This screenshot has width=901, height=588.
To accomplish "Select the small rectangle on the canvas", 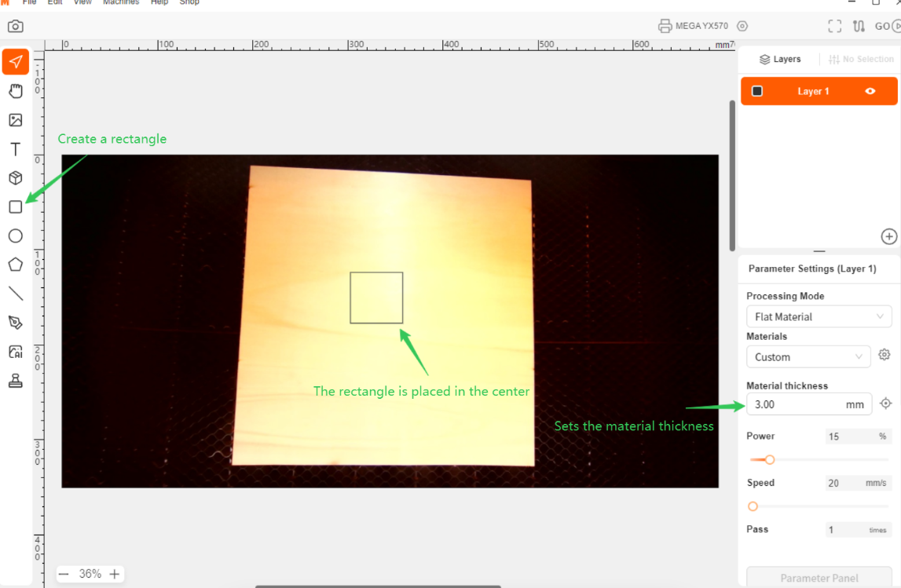I will click(376, 298).
